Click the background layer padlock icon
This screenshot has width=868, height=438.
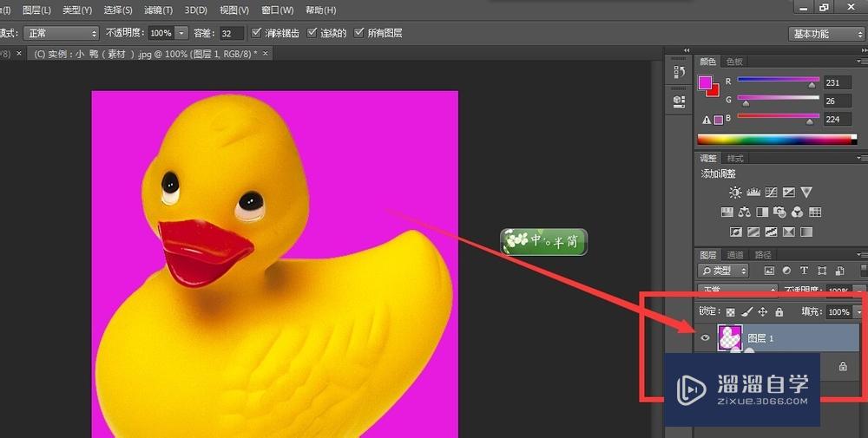tap(843, 366)
